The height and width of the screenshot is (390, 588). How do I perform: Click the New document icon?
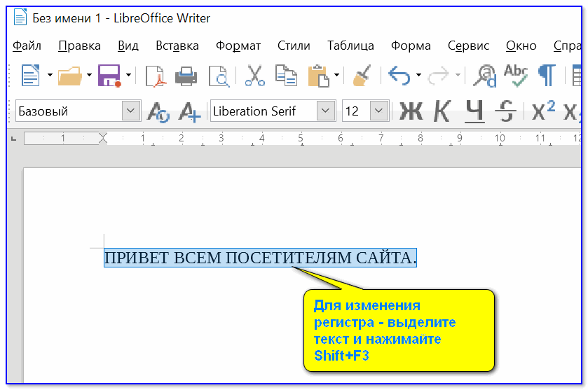click(29, 75)
